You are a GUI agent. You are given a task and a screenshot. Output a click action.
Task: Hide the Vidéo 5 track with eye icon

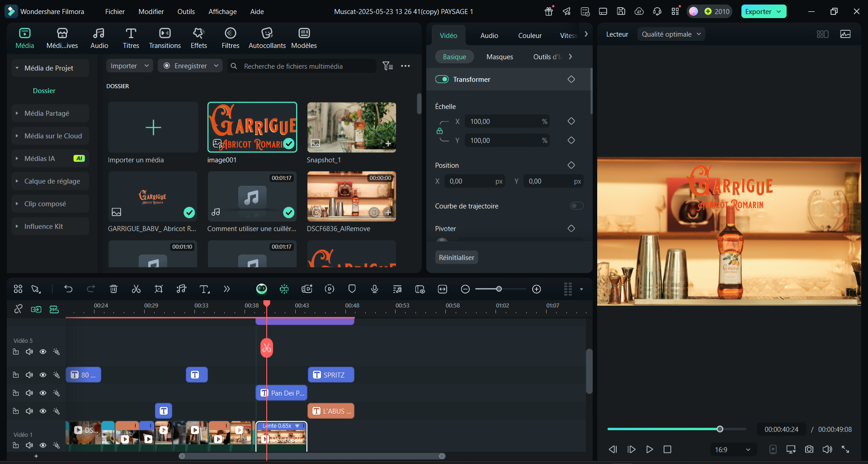[43, 351]
